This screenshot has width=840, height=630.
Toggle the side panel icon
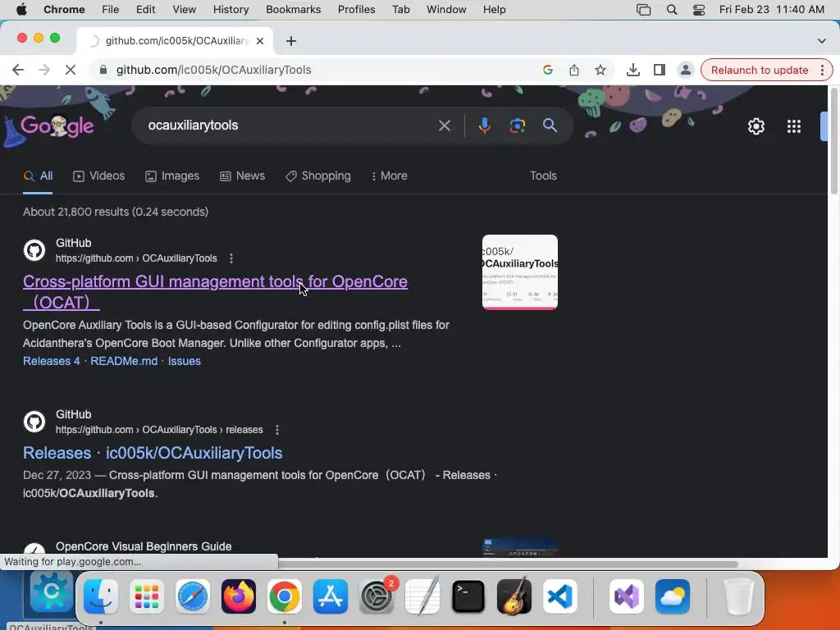point(660,70)
